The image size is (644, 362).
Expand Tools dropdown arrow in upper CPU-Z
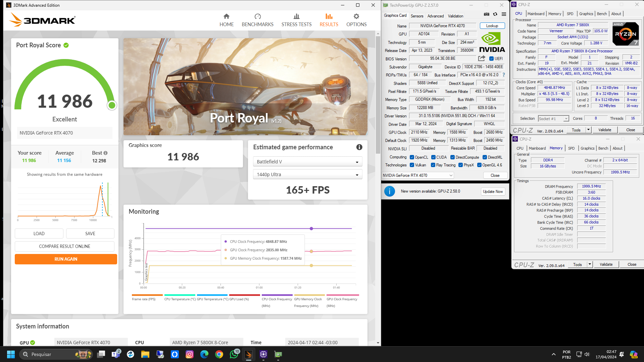pos(588,130)
